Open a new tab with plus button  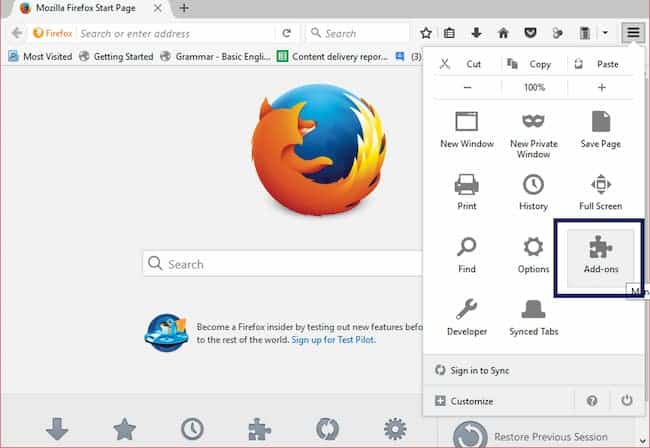[184, 8]
